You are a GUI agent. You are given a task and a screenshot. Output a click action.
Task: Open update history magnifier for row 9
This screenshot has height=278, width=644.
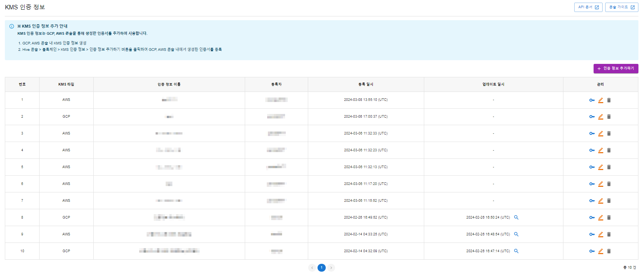pyautogui.click(x=516, y=234)
